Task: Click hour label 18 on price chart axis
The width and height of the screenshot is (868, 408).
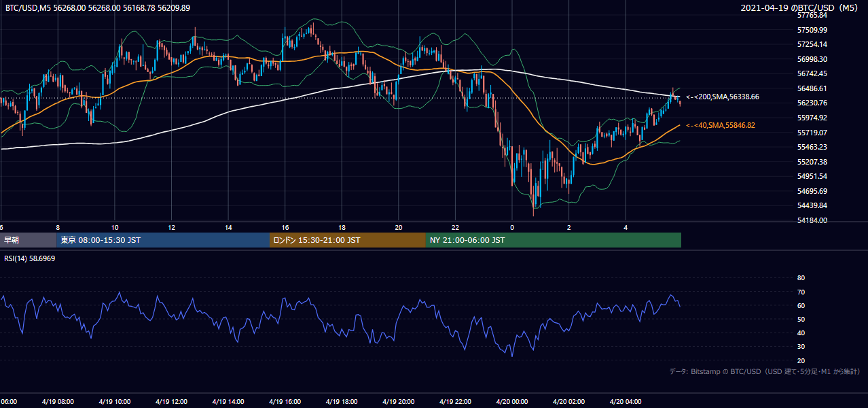Action: coord(342,227)
